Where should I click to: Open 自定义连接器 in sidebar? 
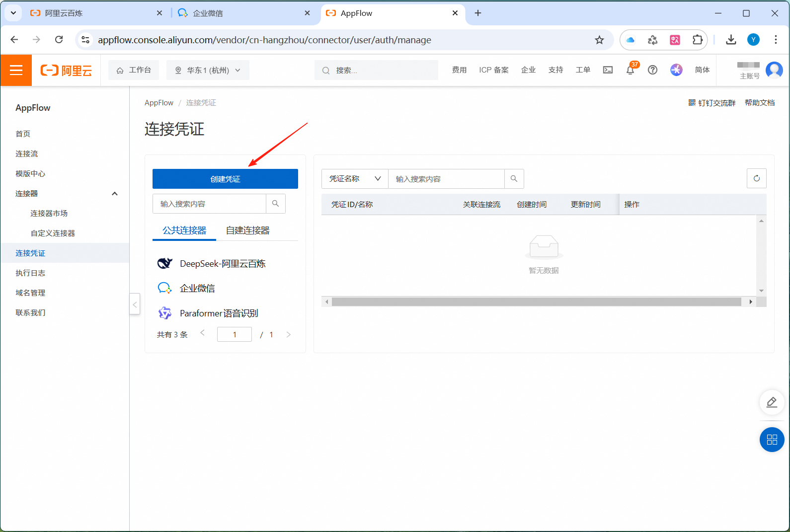[53, 233]
